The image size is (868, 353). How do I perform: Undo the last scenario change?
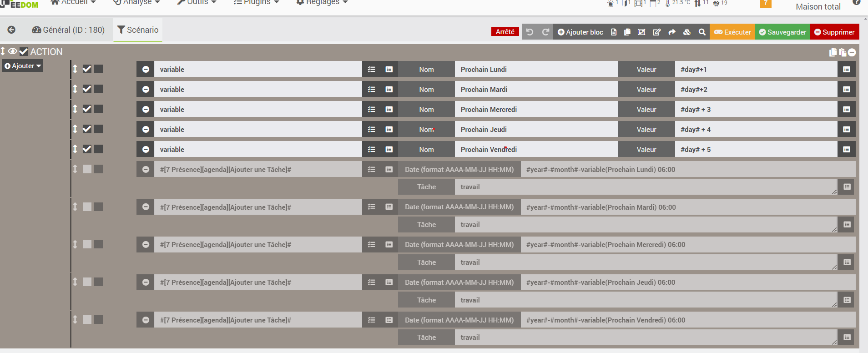click(530, 32)
